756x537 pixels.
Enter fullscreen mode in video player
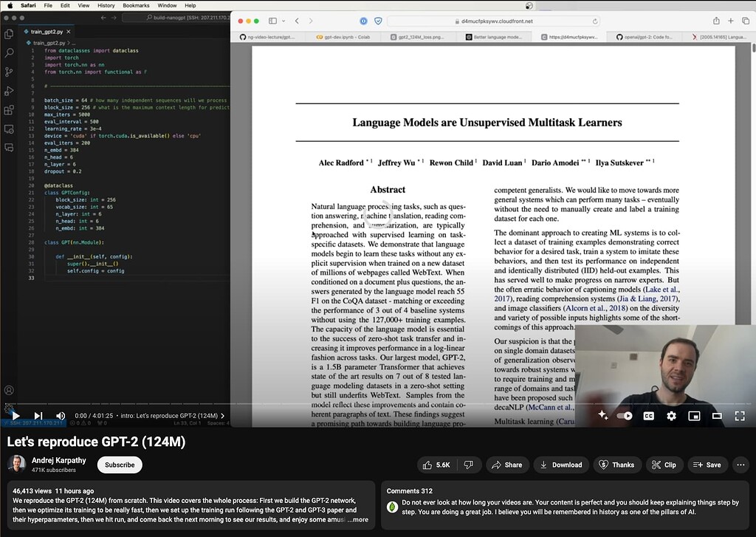pyautogui.click(x=739, y=416)
